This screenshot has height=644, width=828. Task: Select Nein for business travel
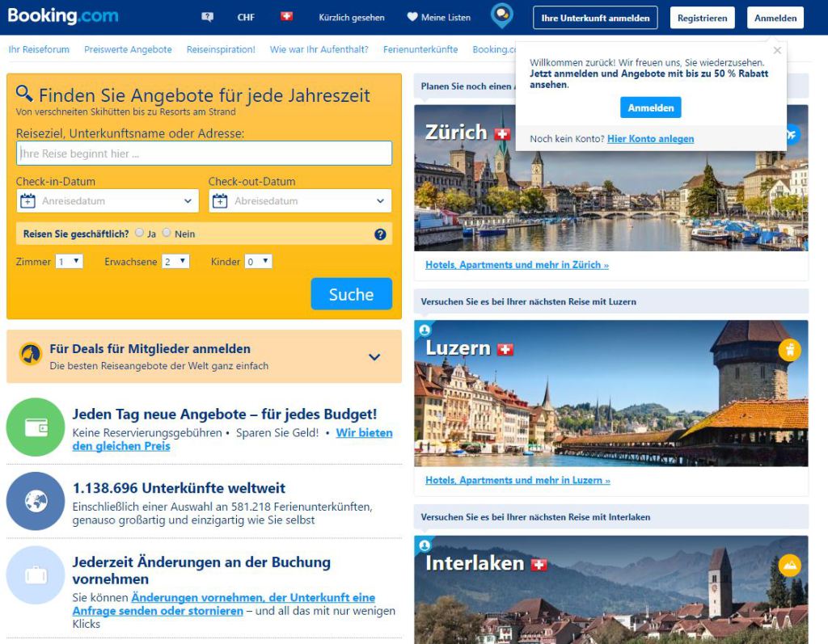pos(167,232)
